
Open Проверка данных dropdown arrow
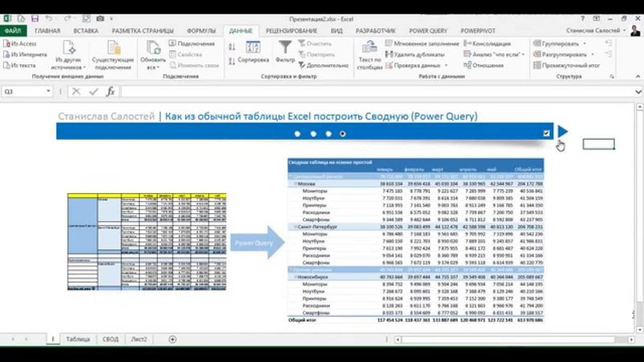coord(446,65)
